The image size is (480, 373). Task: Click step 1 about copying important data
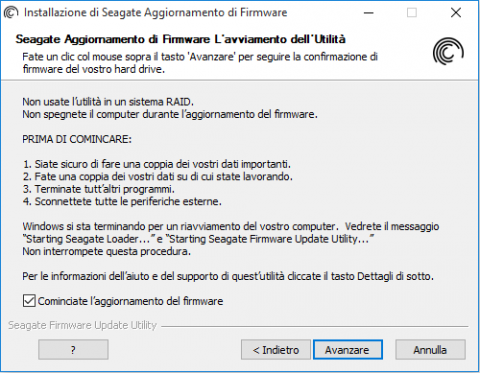157,164
